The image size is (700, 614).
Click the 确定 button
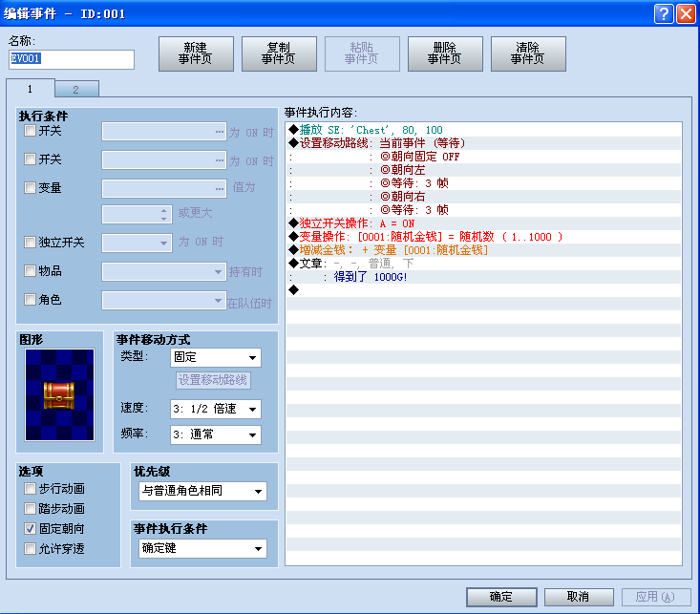[x=501, y=597]
